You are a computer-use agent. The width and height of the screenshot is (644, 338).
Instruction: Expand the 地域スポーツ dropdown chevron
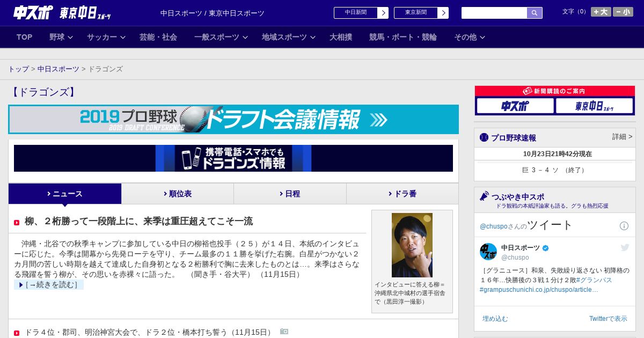[313, 37]
